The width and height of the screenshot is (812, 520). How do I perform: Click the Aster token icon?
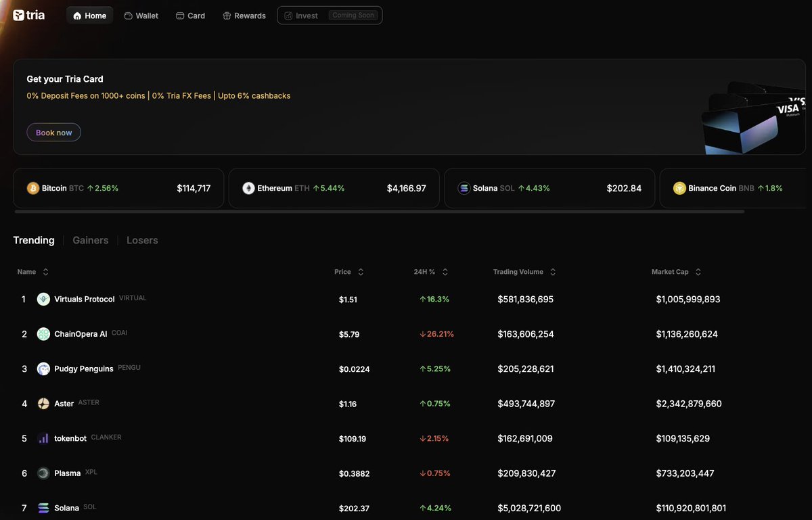pos(43,403)
